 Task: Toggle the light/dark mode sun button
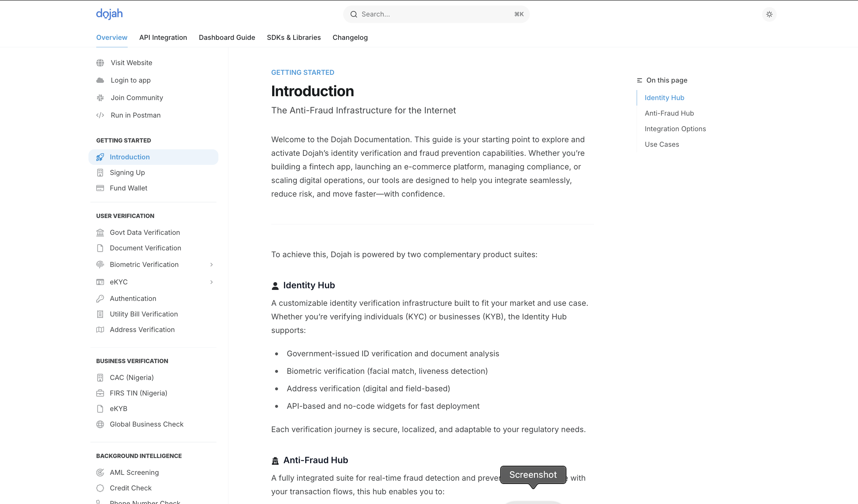[769, 14]
